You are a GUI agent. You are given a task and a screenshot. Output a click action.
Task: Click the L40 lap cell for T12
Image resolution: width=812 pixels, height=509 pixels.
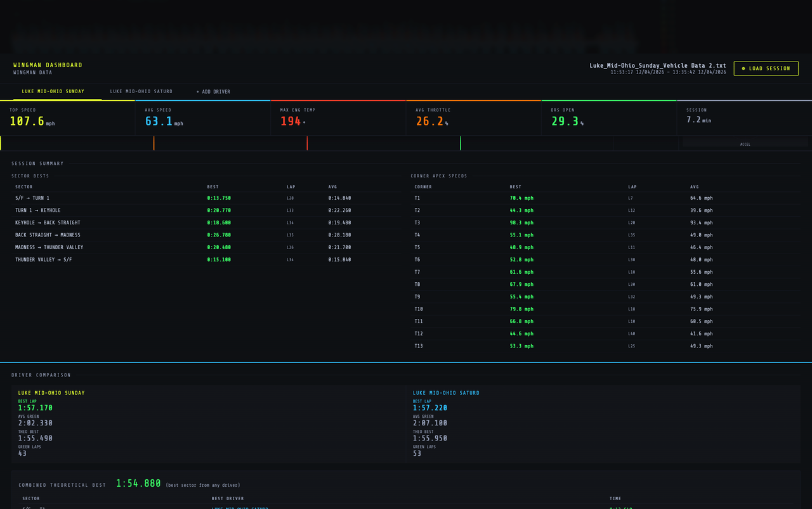pos(631,334)
